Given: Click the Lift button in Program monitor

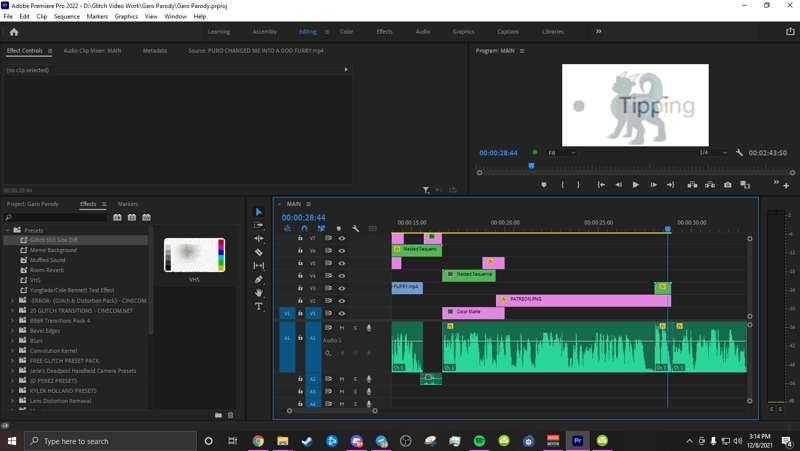Looking at the screenshot, I should [692, 185].
